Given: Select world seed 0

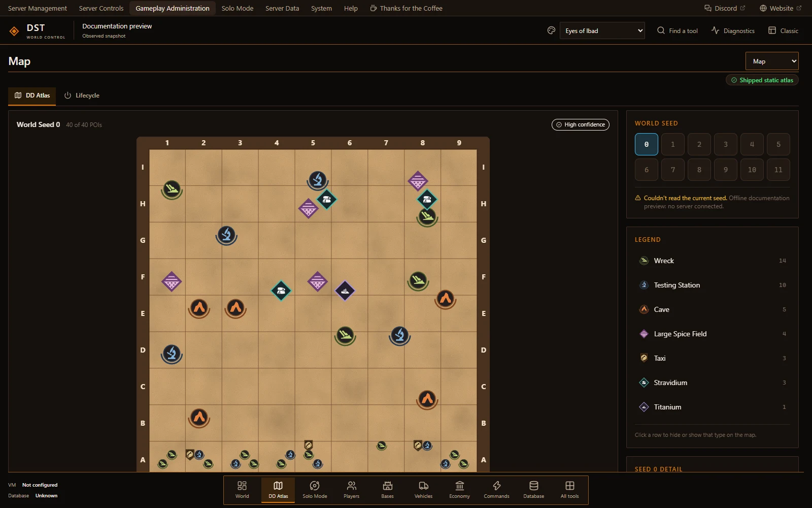Looking at the screenshot, I should [647, 144].
